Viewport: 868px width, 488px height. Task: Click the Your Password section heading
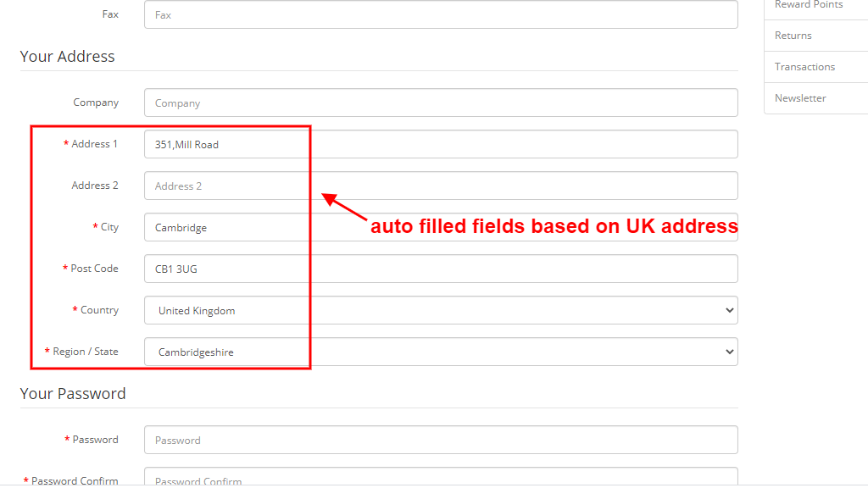click(x=73, y=393)
